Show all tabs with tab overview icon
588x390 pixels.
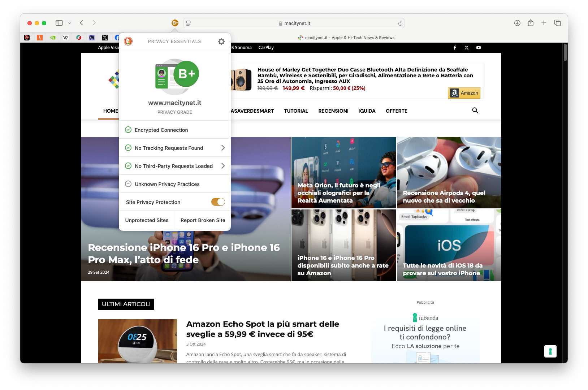pos(557,23)
